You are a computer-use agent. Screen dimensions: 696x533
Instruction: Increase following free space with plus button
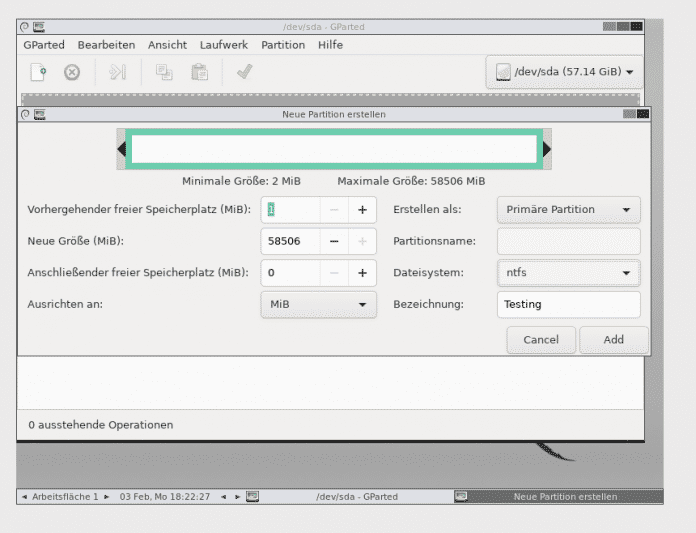(362, 272)
